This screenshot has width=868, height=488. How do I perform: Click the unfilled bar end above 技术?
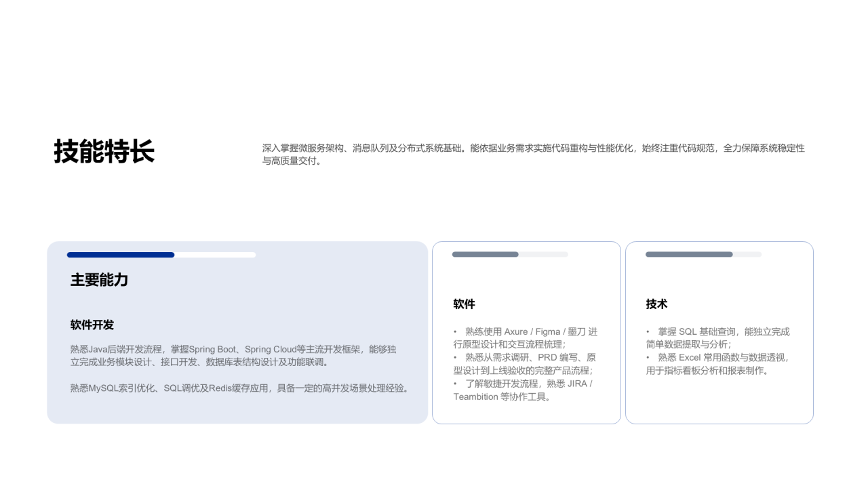click(x=747, y=255)
